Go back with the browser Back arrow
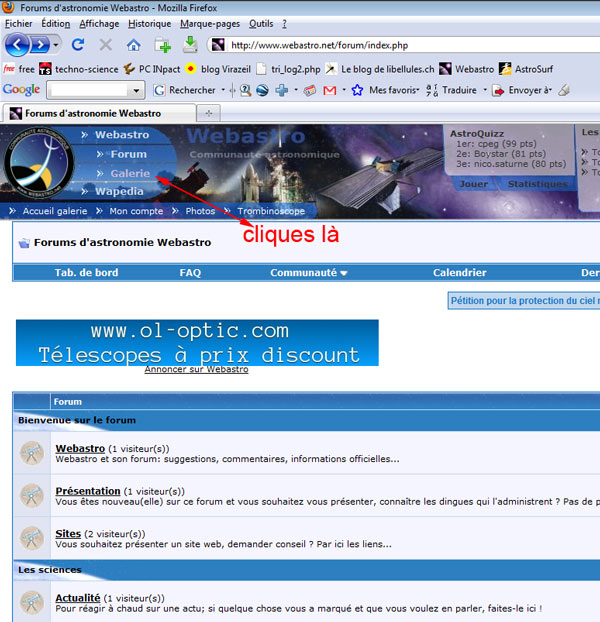The image size is (600, 622). pyautogui.click(x=17, y=45)
